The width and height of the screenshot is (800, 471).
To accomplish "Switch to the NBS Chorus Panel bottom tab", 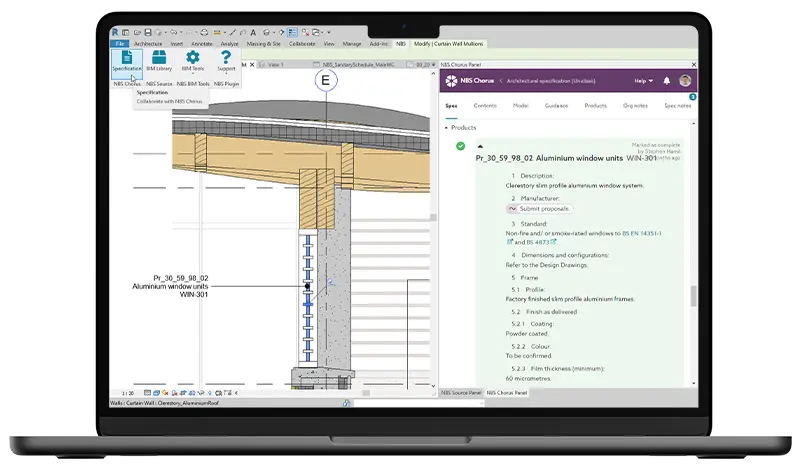I will [x=506, y=392].
